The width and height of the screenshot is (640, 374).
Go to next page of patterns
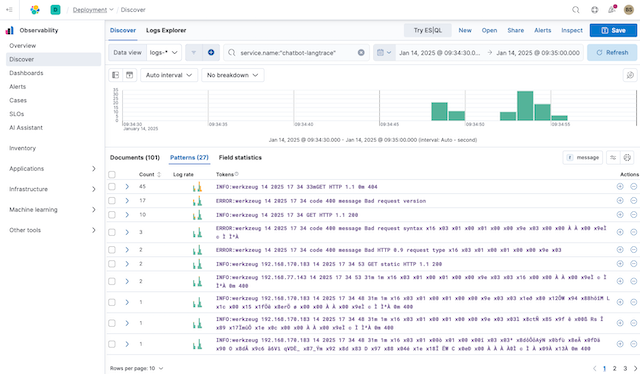[x=635, y=368]
